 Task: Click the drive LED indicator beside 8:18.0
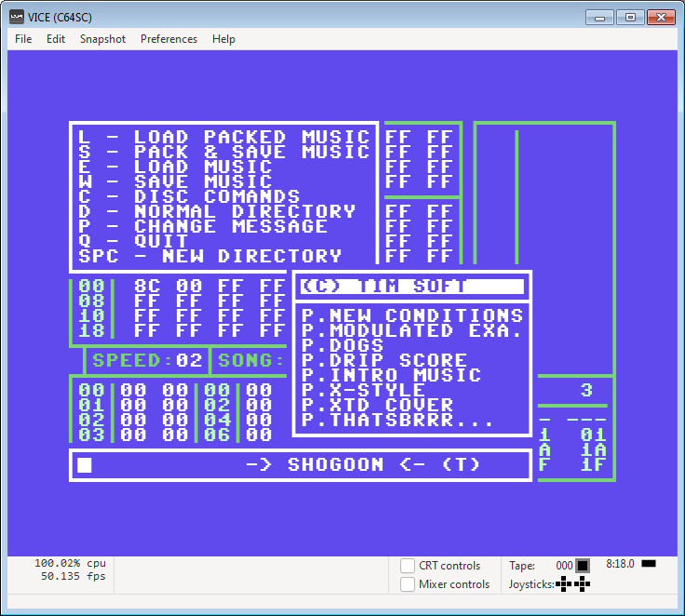pos(649,564)
